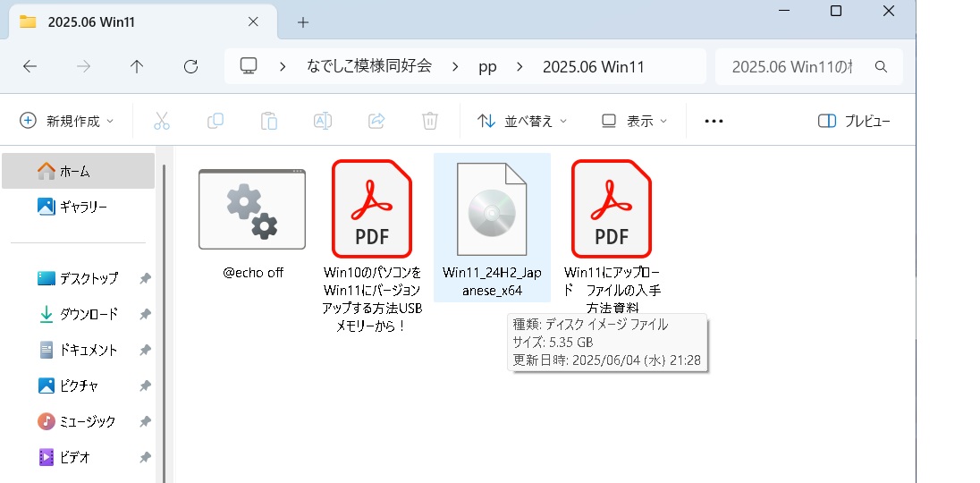Open ドキュメント in navigation pane
980x483 pixels.
[x=78, y=350]
